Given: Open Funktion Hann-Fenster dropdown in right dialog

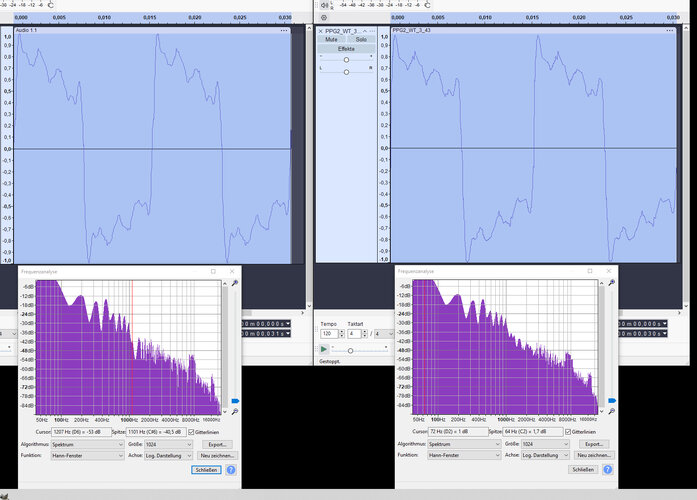Looking at the screenshot, I should click(x=465, y=455).
